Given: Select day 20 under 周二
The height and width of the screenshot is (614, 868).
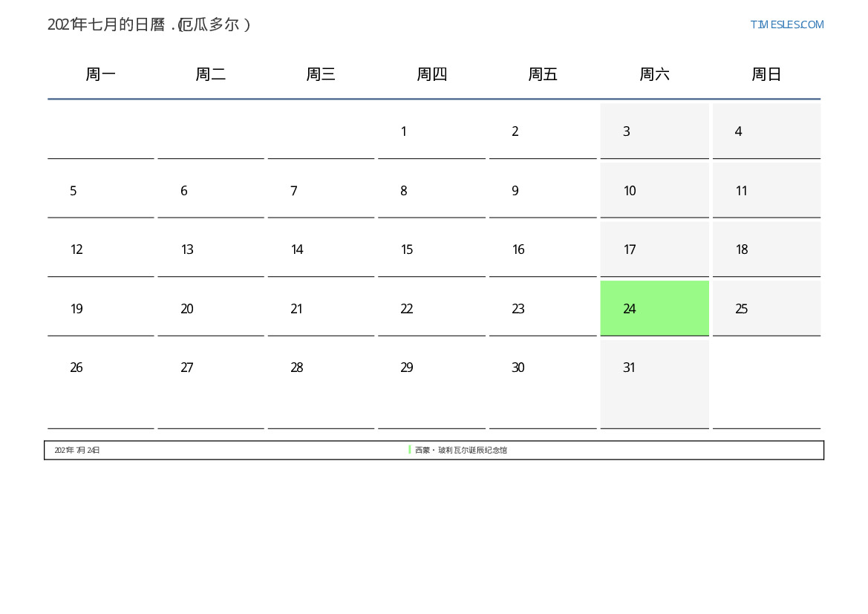Looking at the screenshot, I should coord(186,309).
